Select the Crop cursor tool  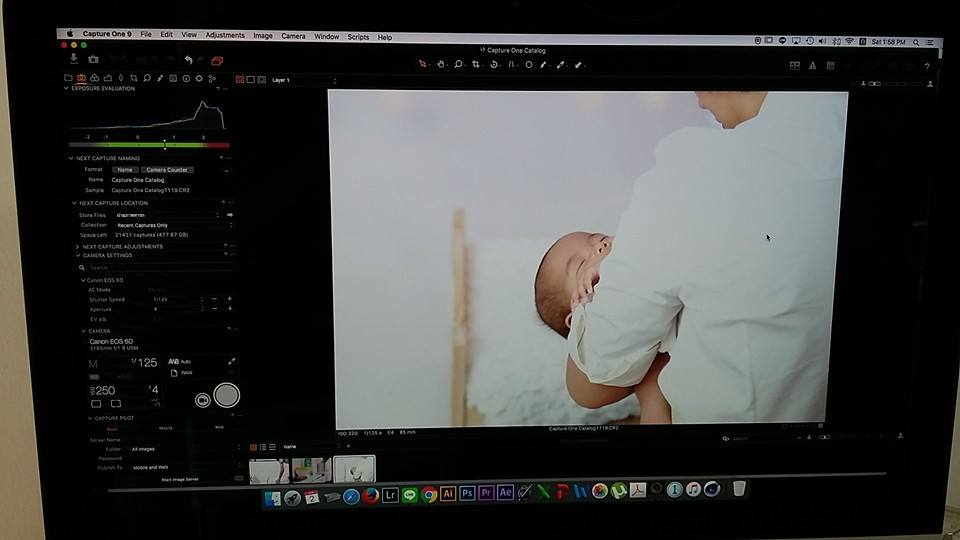pyautogui.click(x=476, y=64)
